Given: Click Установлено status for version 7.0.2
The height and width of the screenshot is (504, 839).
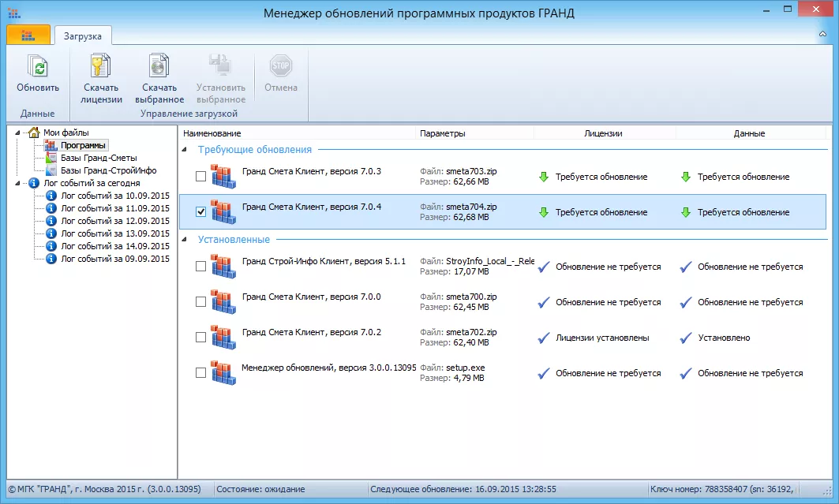Looking at the screenshot, I should click(724, 338).
